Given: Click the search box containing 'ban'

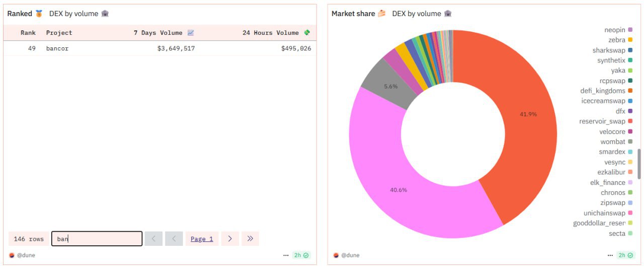Looking at the screenshot, I should click(97, 239).
